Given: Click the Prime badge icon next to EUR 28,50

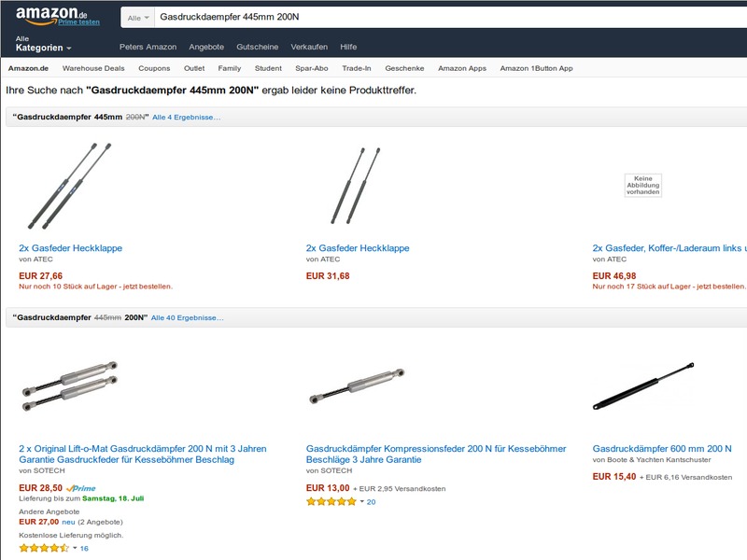Looking at the screenshot, I should coord(81,488).
